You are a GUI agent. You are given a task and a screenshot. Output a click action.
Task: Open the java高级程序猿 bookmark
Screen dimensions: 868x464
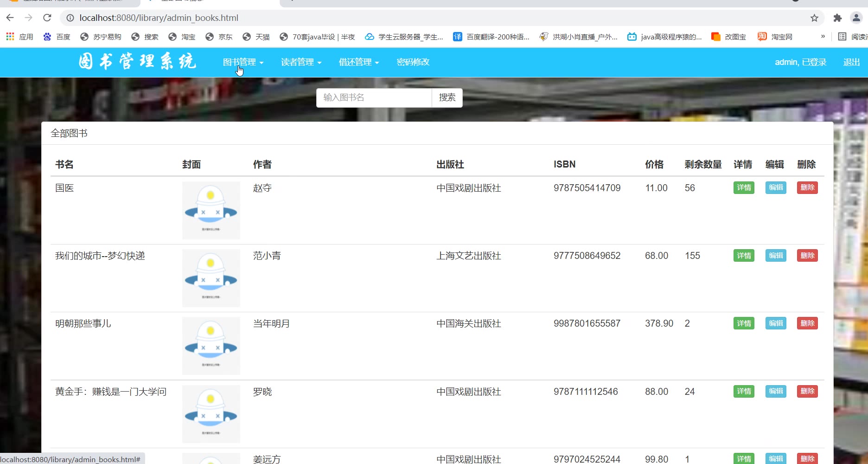point(664,37)
